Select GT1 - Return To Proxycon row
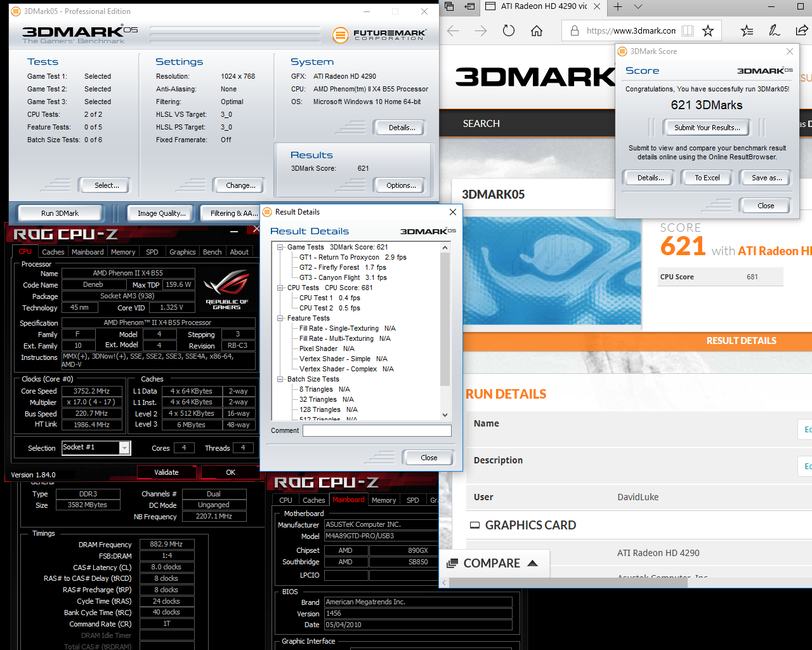Image resolution: width=812 pixels, height=650 pixels. click(x=353, y=257)
